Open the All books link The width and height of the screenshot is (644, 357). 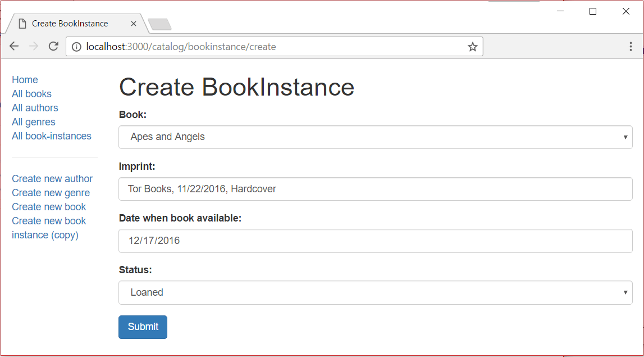31,94
